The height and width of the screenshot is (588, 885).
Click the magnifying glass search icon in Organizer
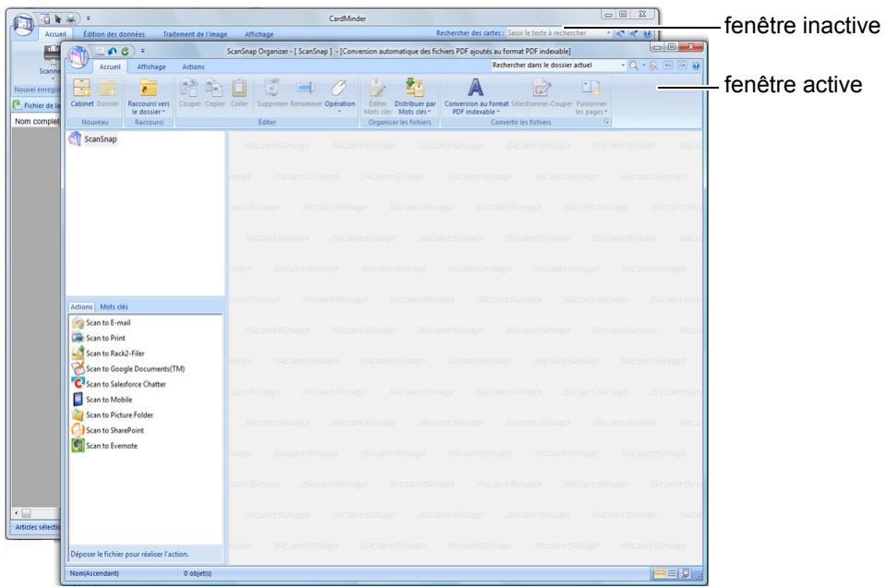coord(634,66)
